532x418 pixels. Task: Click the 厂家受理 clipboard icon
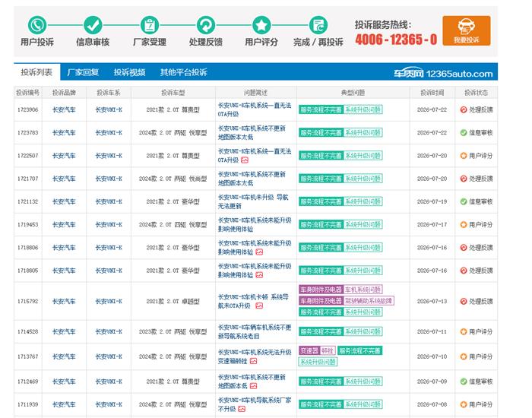[x=150, y=25]
